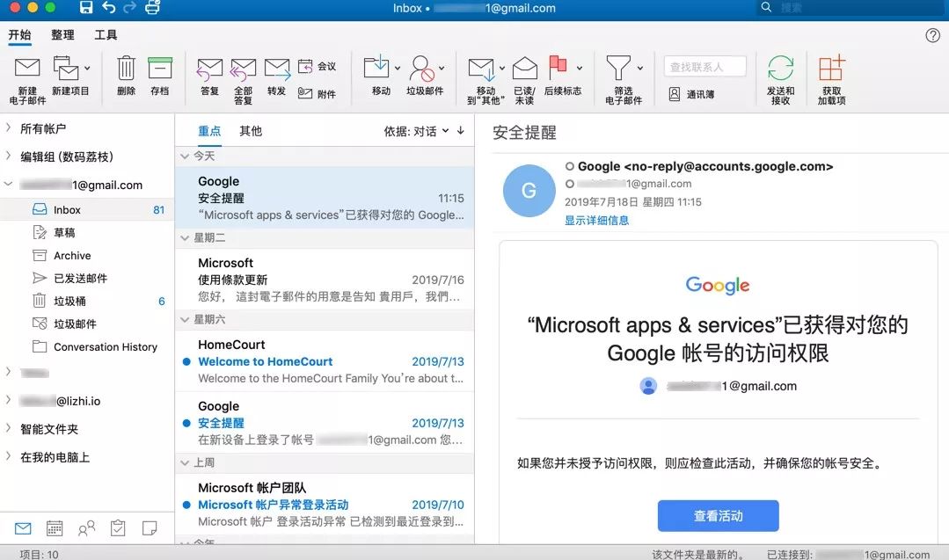Click the Delete (删除) trash icon

pyautogui.click(x=126, y=69)
